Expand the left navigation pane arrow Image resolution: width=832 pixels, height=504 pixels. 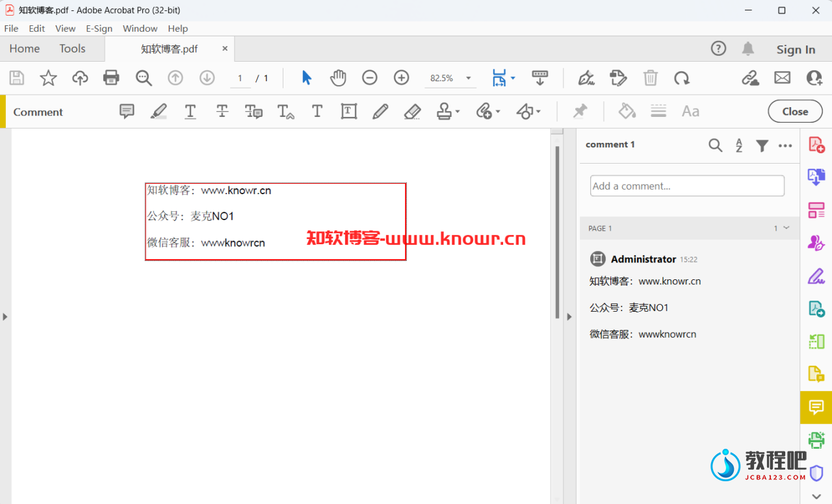coord(5,317)
